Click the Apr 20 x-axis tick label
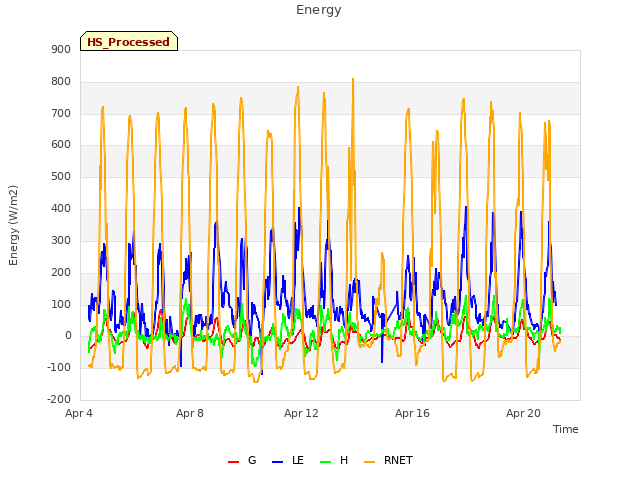 (523, 413)
